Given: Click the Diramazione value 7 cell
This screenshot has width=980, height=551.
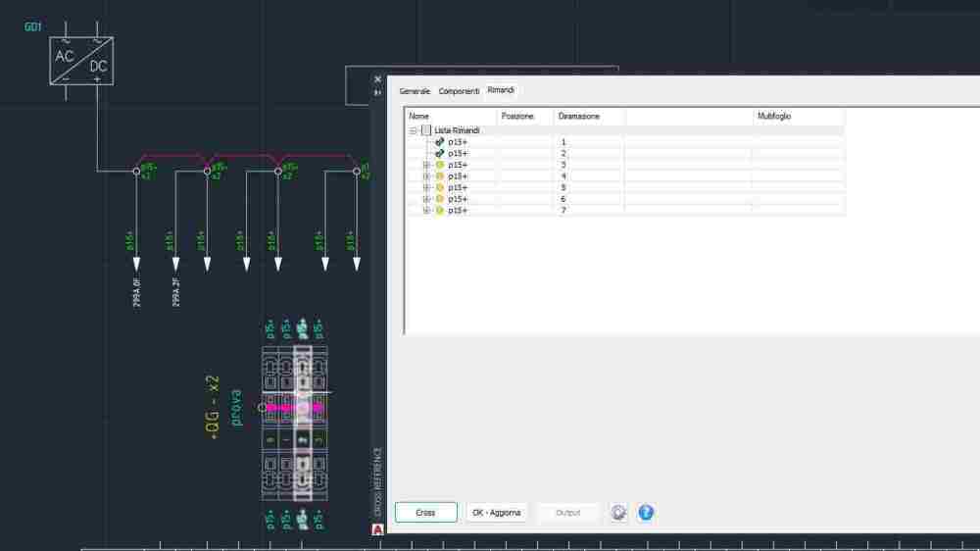Looking at the screenshot, I should (563, 211).
